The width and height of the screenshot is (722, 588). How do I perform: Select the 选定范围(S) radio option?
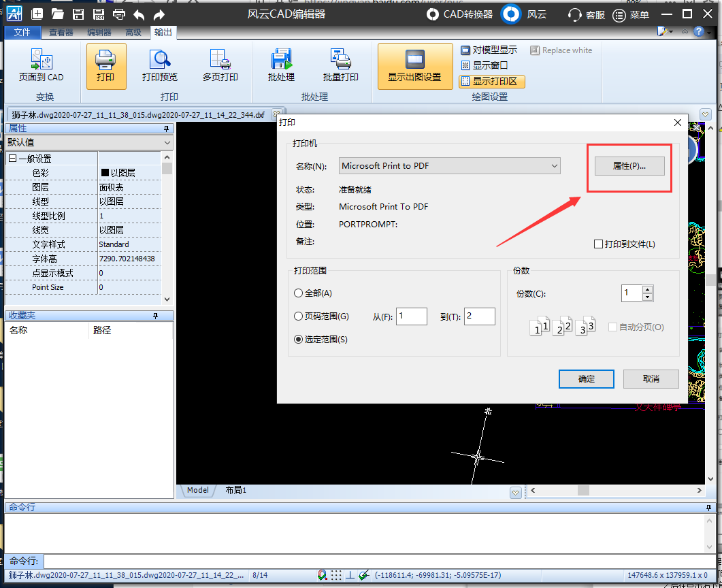298,340
